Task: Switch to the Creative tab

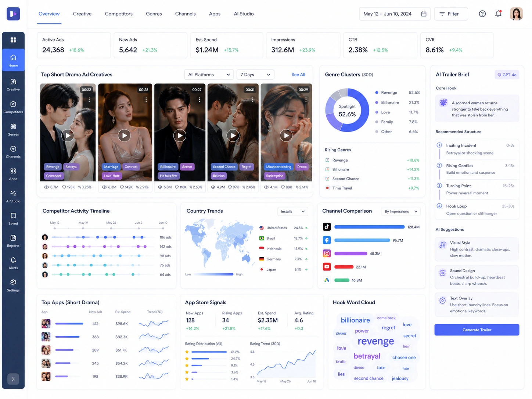Action: pos(82,14)
